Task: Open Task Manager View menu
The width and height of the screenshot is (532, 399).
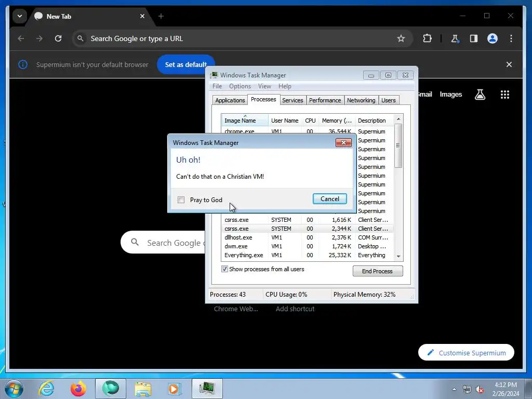Action: pos(264,86)
